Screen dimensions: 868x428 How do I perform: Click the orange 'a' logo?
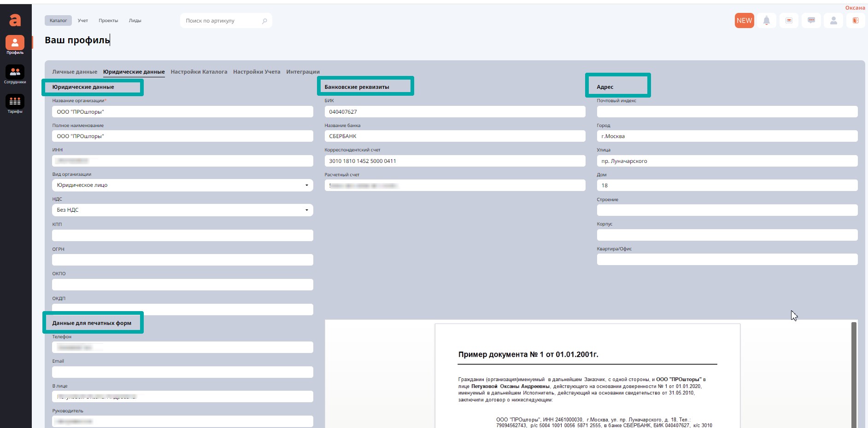click(x=15, y=20)
